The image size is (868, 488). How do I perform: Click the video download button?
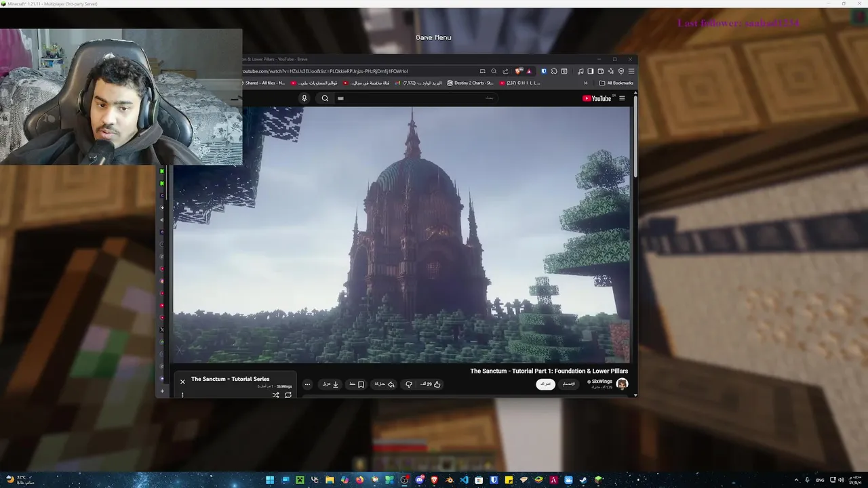pos(331,384)
